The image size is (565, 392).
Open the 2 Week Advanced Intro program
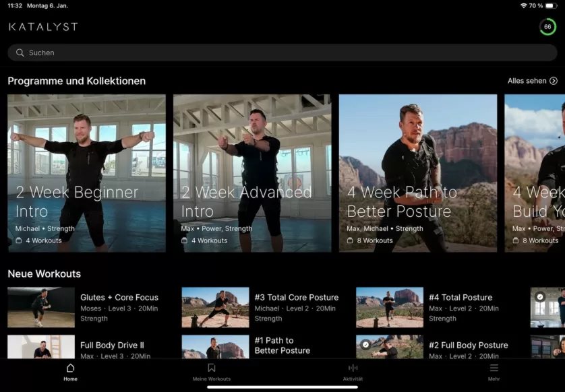coord(252,173)
